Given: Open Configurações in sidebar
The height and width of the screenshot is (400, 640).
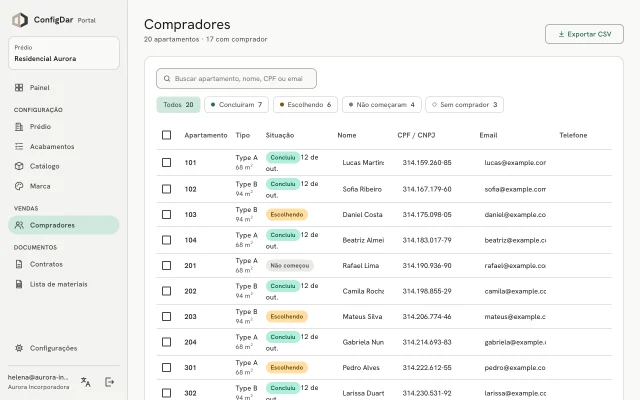Looking at the screenshot, I should (64, 348).
